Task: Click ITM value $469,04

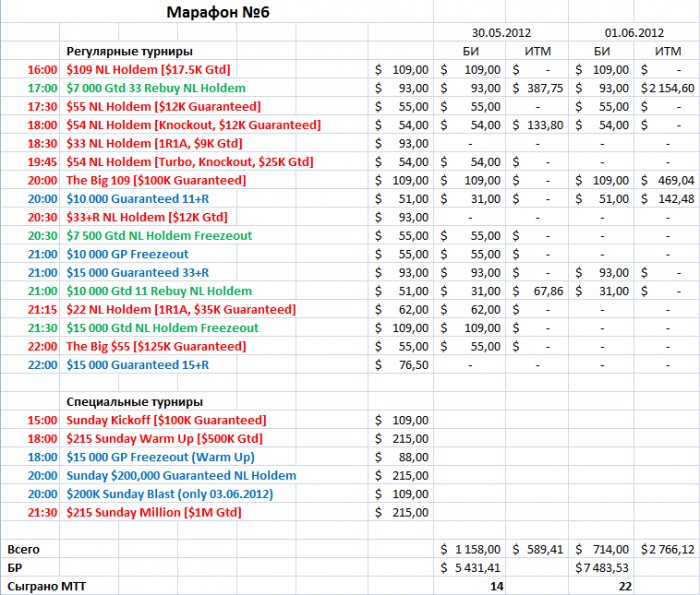Action: tap(668, 180)
